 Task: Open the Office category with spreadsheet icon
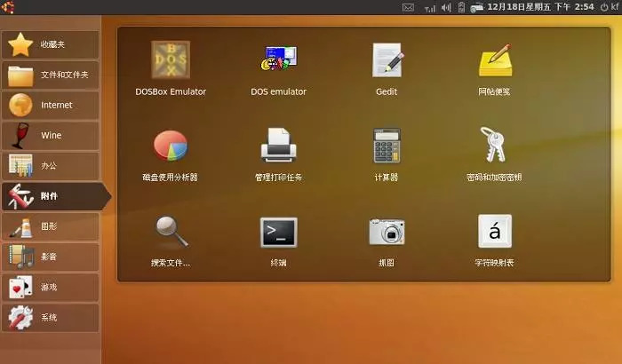tap(51, 166)
